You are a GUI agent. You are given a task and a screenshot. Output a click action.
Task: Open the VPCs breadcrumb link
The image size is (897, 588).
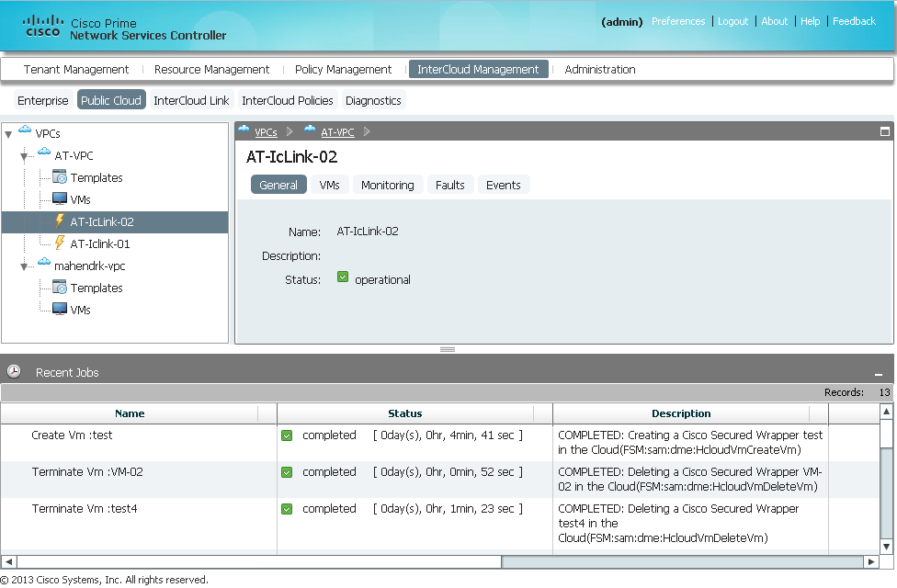[x=265, y=131]
